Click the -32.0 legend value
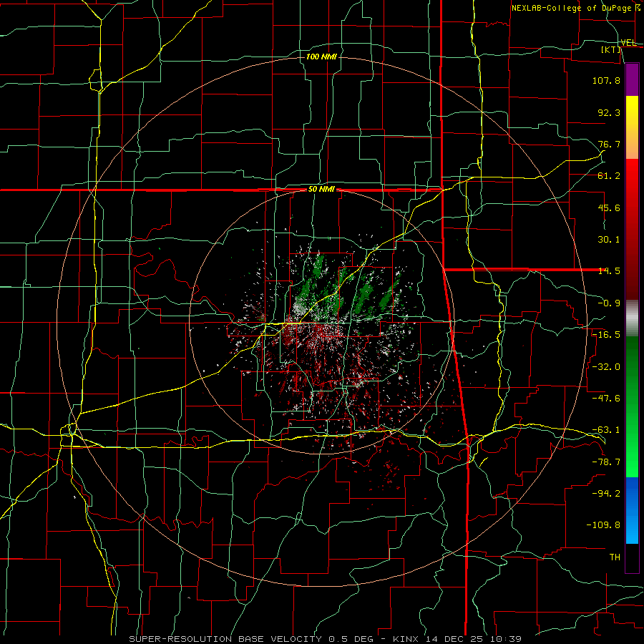 click(x=606, y=367)
